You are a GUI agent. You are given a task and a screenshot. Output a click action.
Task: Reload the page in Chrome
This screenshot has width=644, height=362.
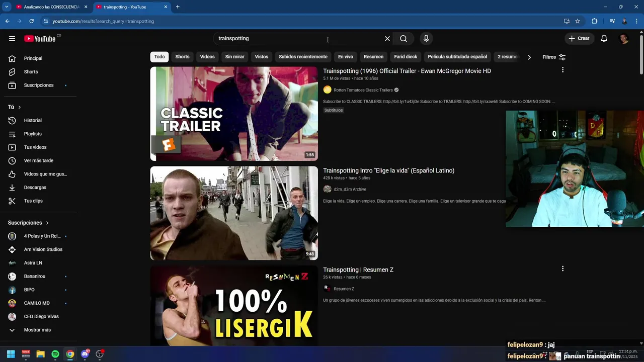(31, 21)
